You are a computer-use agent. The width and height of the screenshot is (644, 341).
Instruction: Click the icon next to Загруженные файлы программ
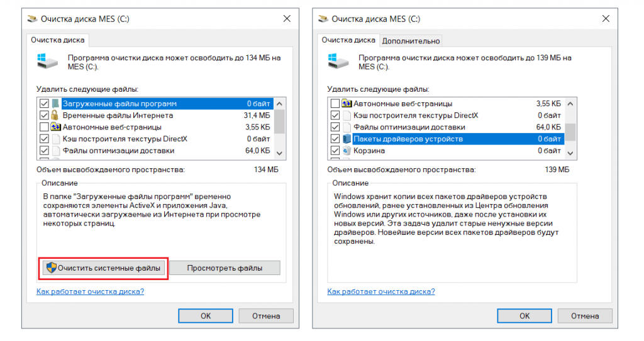click(55, 104)
